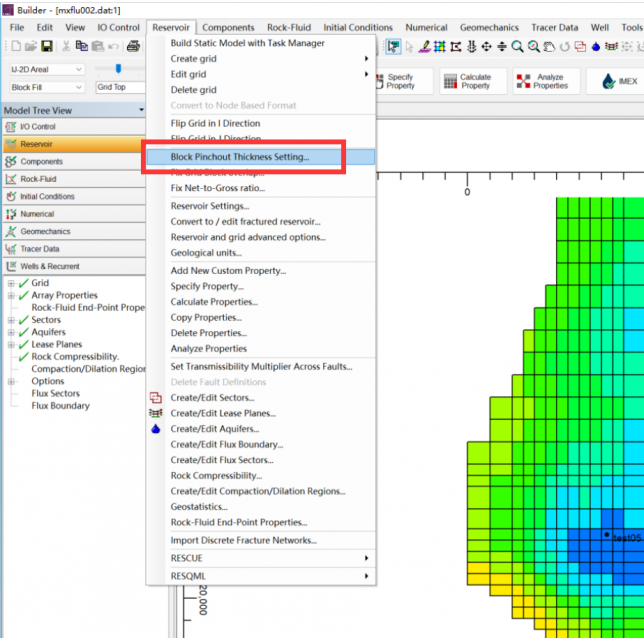Click the Save file toolbar icon
This screenshot has height=638, width=644.
46,47
